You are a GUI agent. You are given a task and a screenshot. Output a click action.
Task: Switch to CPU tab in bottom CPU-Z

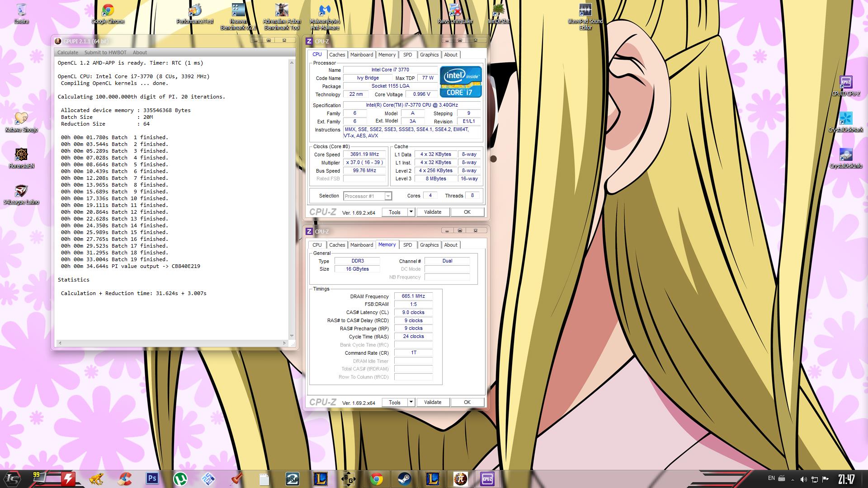317,245
